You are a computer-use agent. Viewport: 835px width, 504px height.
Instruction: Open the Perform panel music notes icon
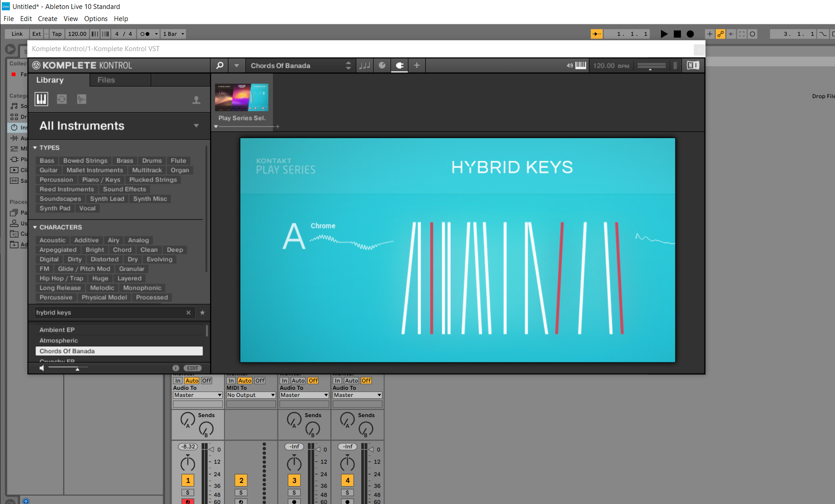[x=365, y=65]
